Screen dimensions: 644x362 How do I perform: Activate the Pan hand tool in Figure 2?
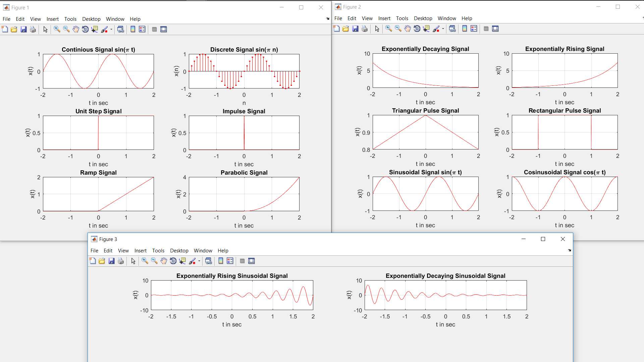click(408, 29)
